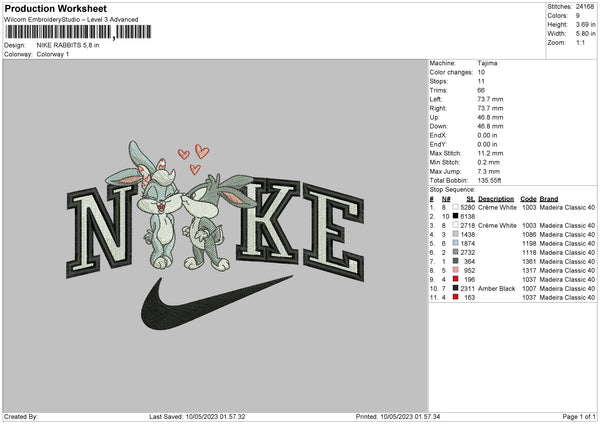Click 'Madeira Classic 40' brand in stop row 1
Image resolution: width=600 pixels, height=424 pixels.
click(567, 207)
